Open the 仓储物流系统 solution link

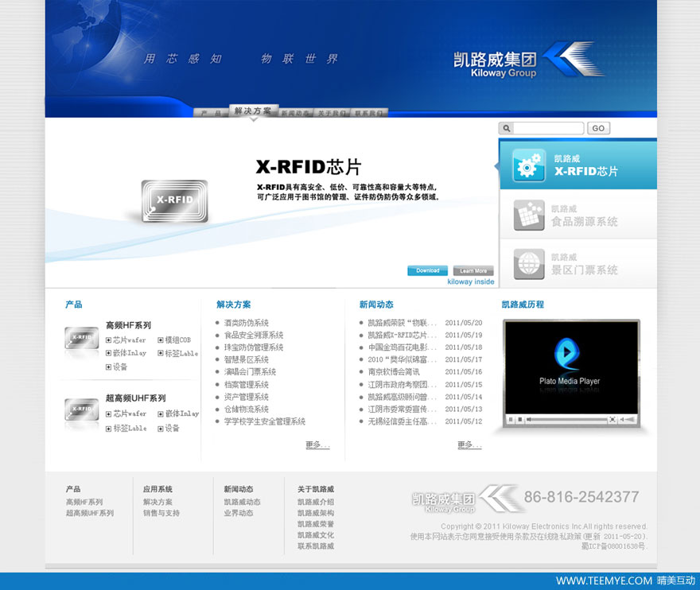[x=247, y=410]
